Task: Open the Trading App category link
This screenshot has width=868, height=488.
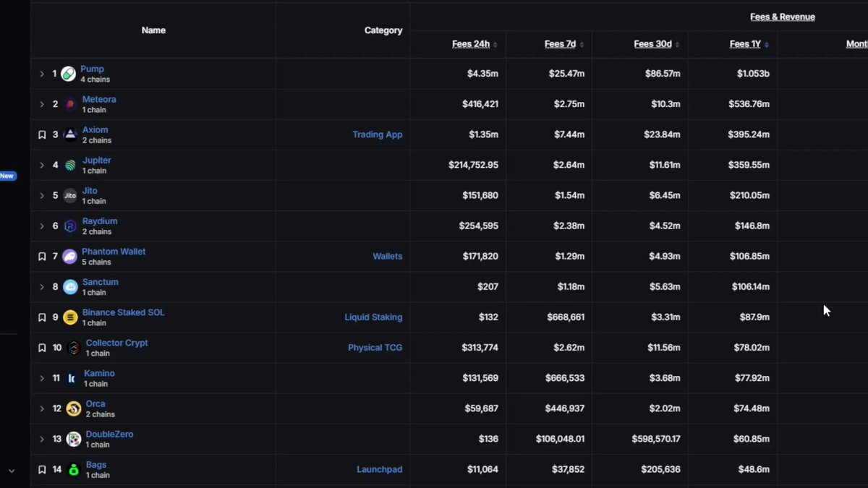Action: coord(378,134)
